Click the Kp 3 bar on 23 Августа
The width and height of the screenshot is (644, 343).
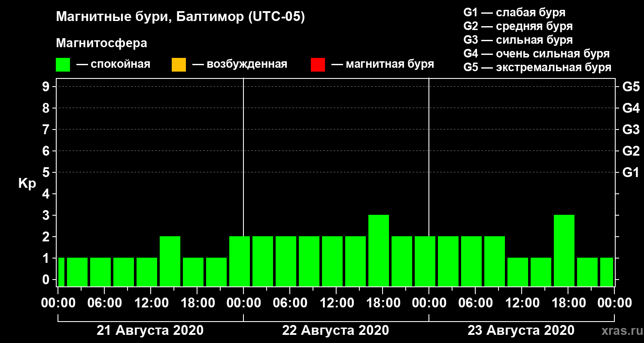[x=564, y=251]
